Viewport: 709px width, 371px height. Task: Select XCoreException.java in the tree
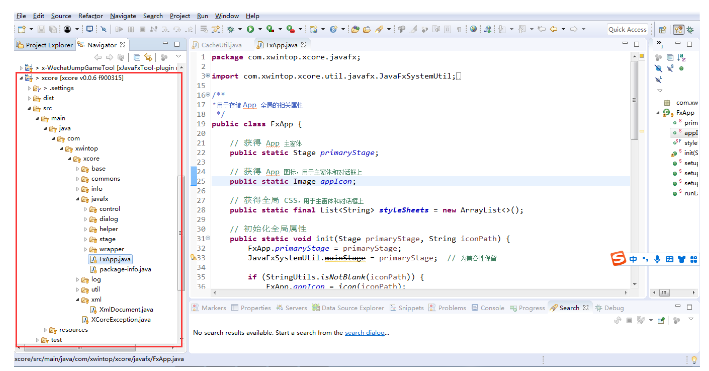point(116,319)
